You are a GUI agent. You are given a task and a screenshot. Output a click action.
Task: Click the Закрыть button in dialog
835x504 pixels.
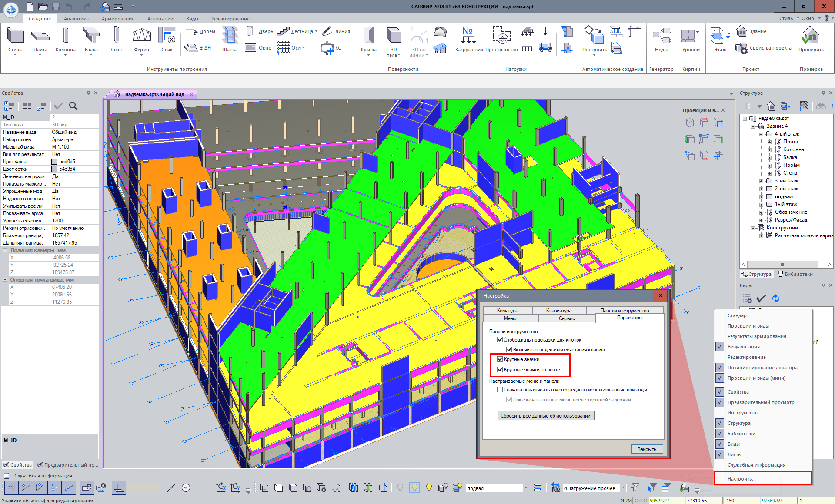pyautogui.click(x=647, y=449)
